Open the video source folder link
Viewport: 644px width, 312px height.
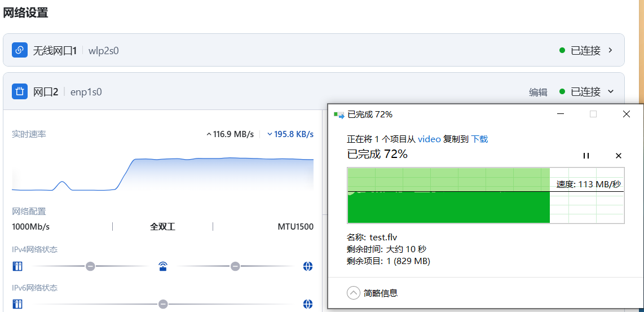click(x=429, y=139)
